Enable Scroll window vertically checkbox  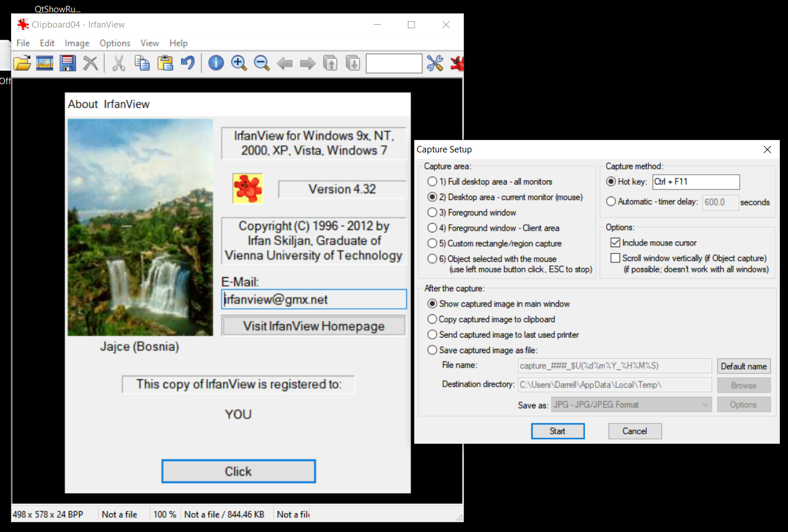(616, 257)
